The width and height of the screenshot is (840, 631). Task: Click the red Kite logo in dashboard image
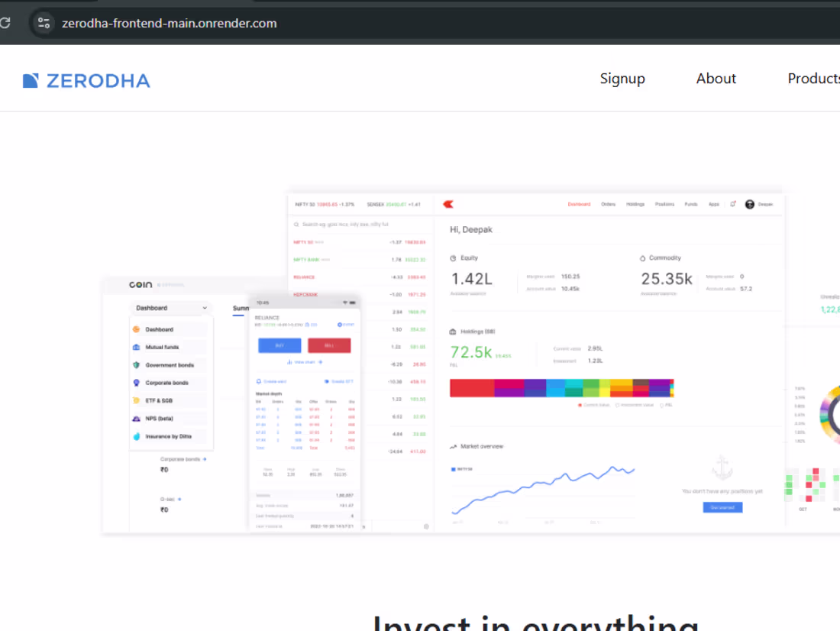pyautogui.click(x=448, y=204)
